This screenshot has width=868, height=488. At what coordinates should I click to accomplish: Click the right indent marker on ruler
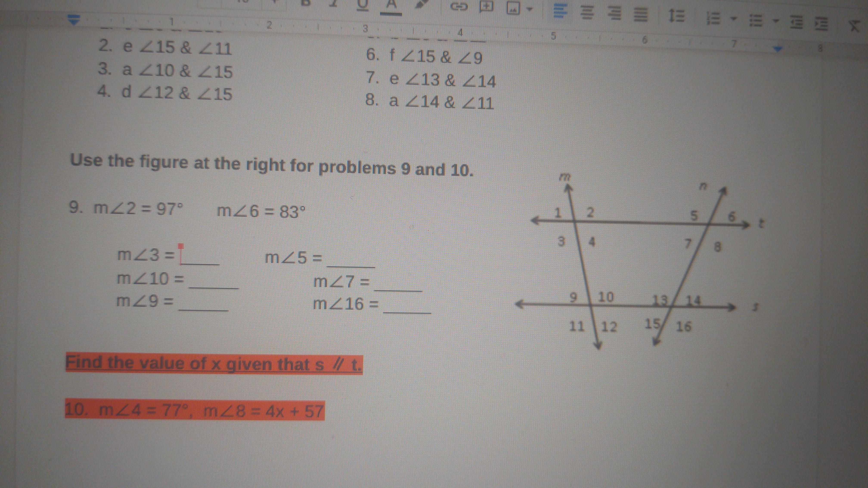tap(777, 49)
